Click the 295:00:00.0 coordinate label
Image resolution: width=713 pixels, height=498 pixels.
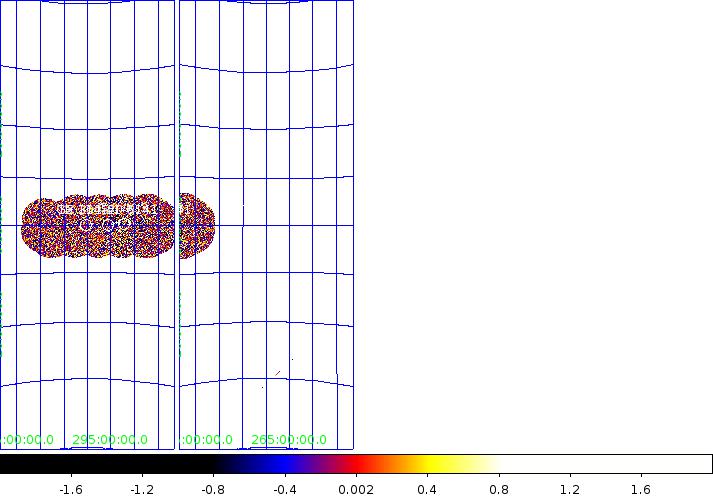[x=110, y=440]
